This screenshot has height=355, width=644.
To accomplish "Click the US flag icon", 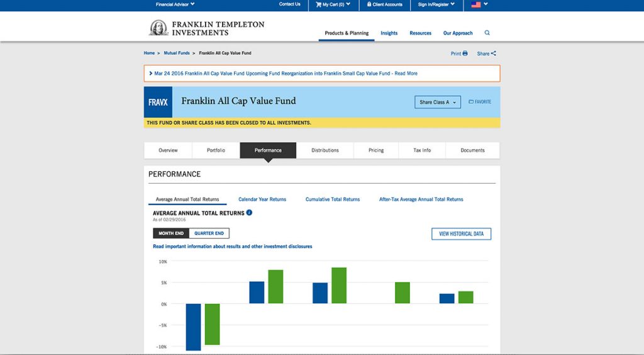I will click(x=475, y=4).
